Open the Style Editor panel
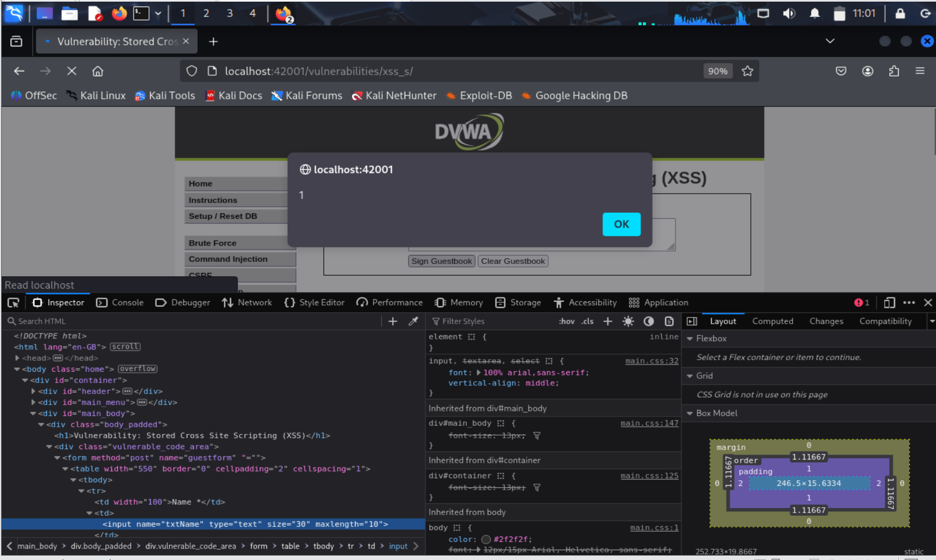This screenshot has width=936, height=560. 315,302
